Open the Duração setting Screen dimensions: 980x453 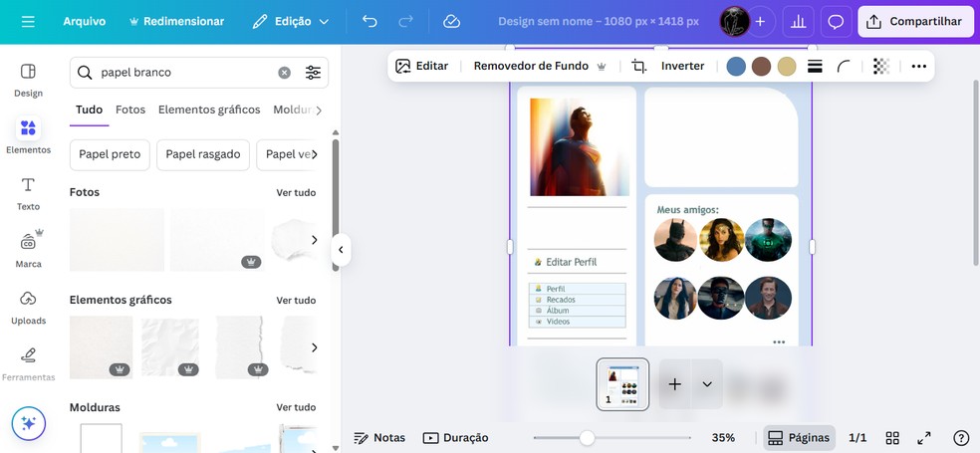(x=455, y=438)
